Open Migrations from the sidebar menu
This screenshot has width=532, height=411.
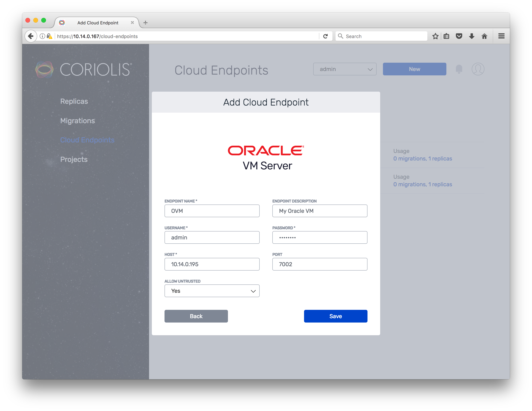(78, 121)
